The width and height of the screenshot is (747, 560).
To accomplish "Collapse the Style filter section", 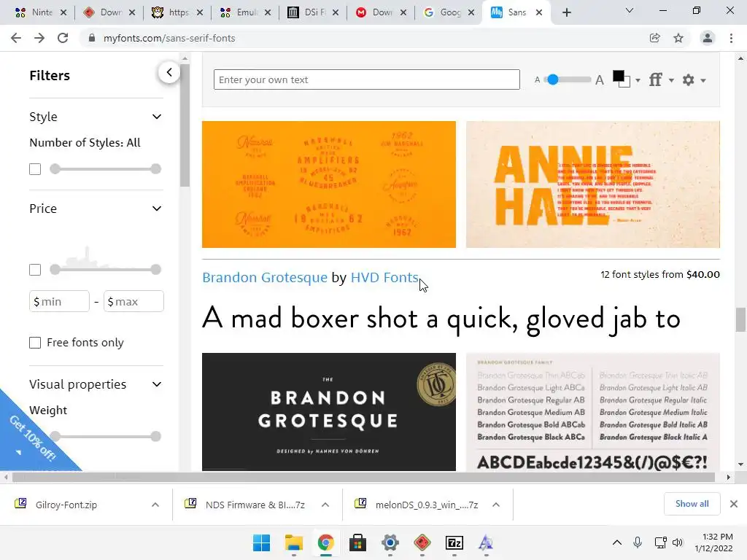I will 157,117.
